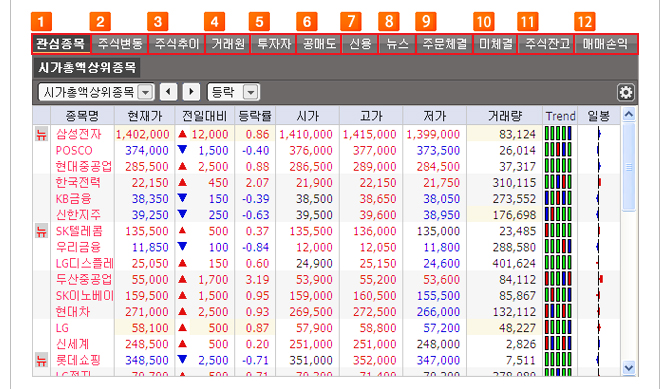Click the vertical scrollbar thumb
This screenshot has width=670, height=389.
(629, 166)
